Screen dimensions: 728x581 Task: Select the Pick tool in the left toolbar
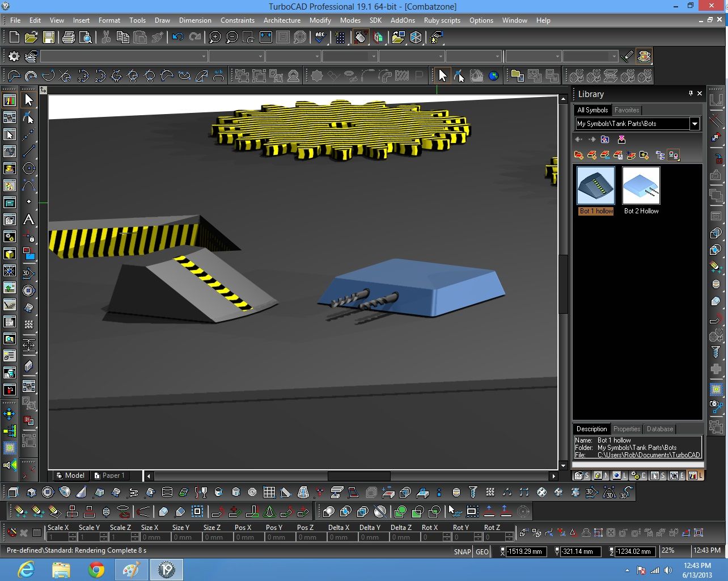[29, 99]
